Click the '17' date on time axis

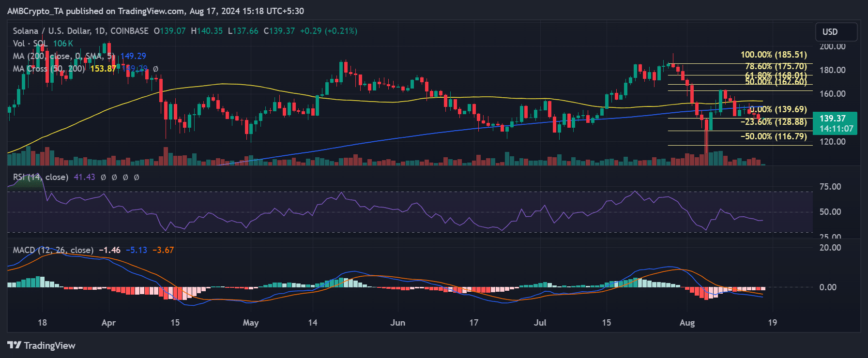(x=473, y=323)
